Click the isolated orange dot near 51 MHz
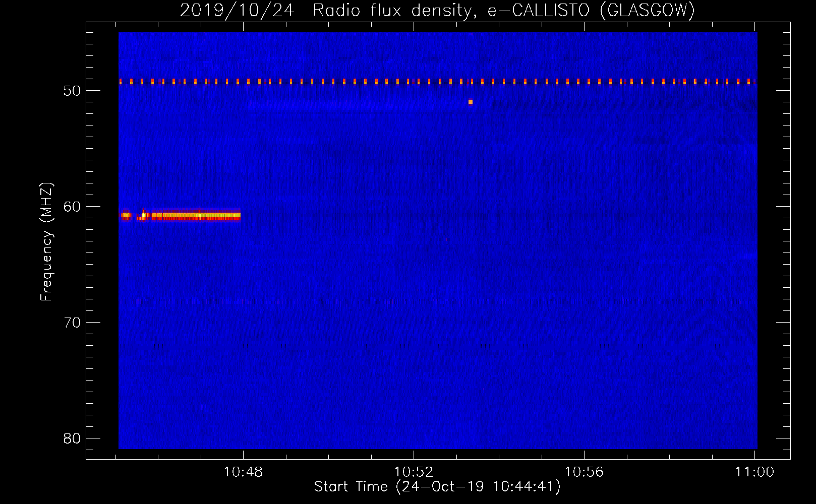Image resolution: width=816 pixels, height=504 pixels. [471, 102]
